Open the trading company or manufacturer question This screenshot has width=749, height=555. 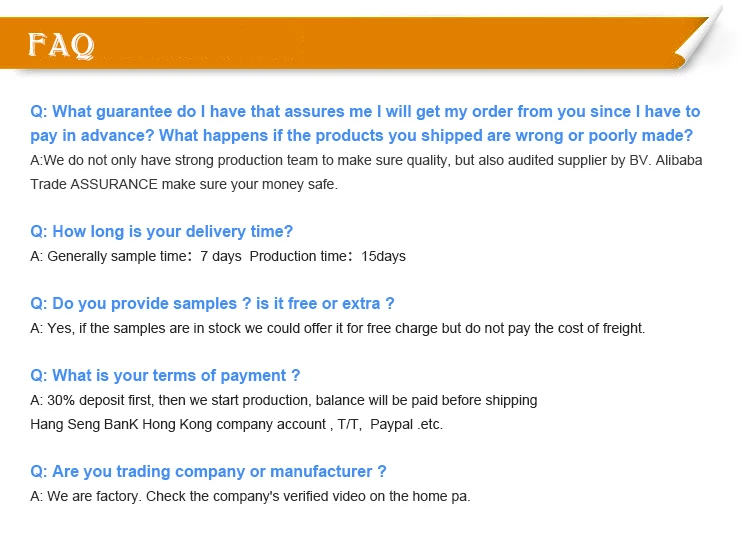pos(208,472)
